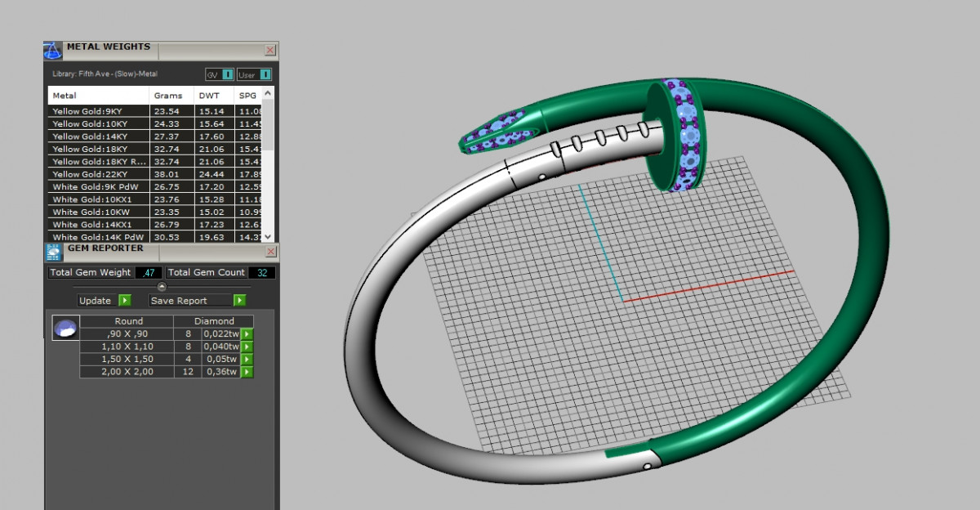Screen dimensions: 980x510
Task: Close the Gem Reporter panel
Action: 271,252
